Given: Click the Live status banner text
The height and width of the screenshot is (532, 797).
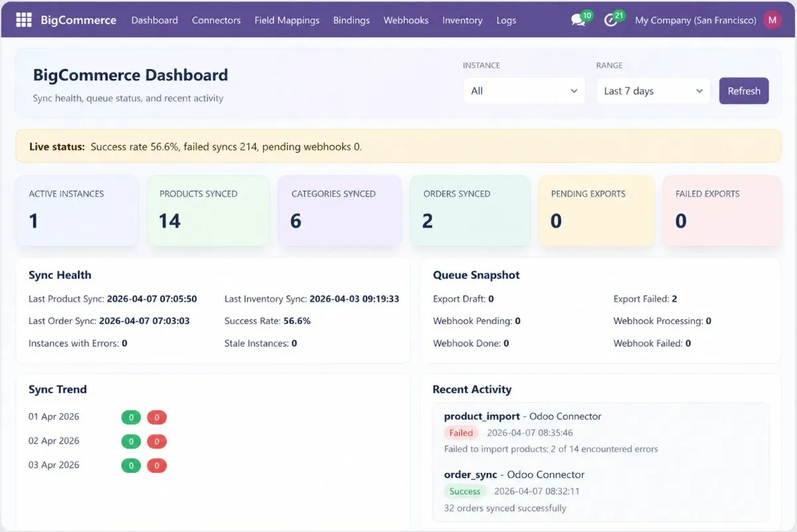Looking at the screenshot, I should 195,147.
